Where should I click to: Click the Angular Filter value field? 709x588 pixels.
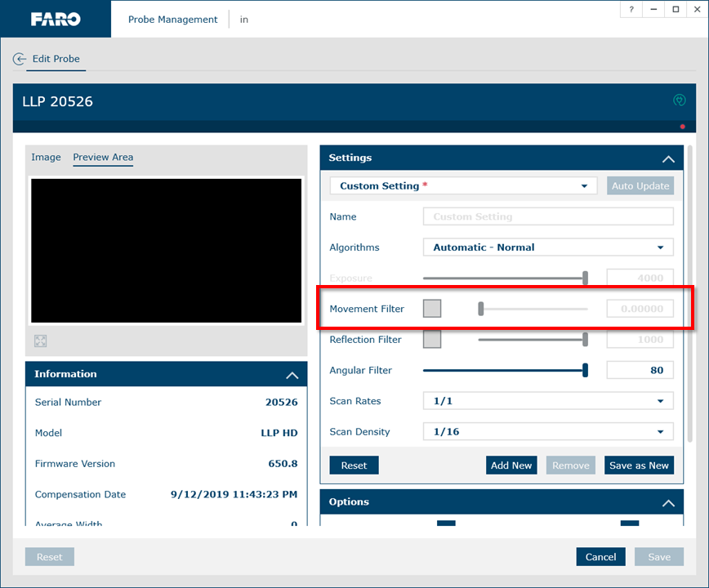coord(640,370)
